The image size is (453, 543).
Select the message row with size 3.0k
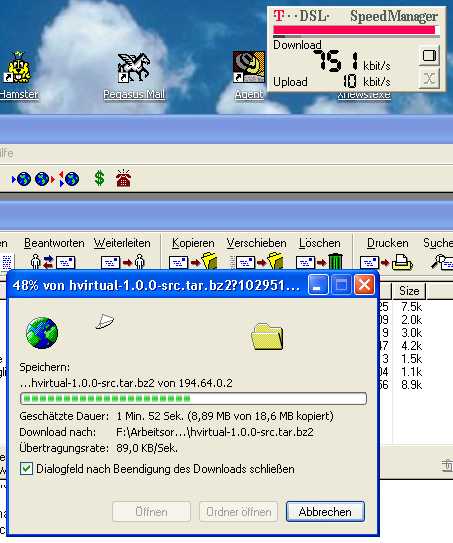tap(411, 333)
